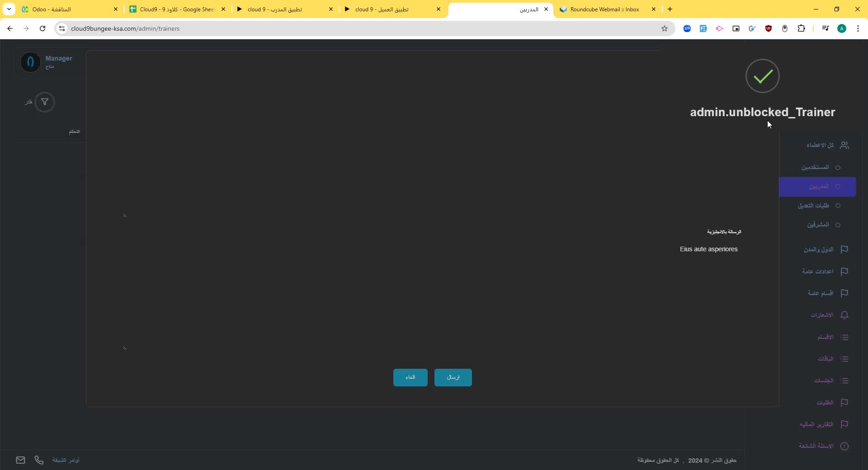Open the packages (الباقات) sidebar menu
This screenshot has width=868, height=470.
click(x=826, y=359)
